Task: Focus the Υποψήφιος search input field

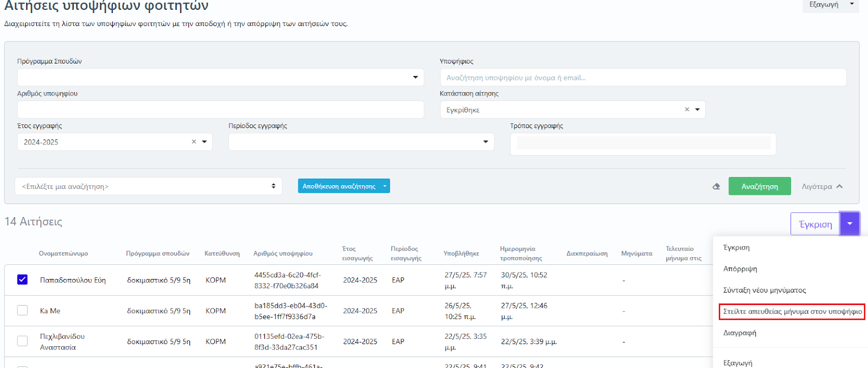Action: (643, 77)
